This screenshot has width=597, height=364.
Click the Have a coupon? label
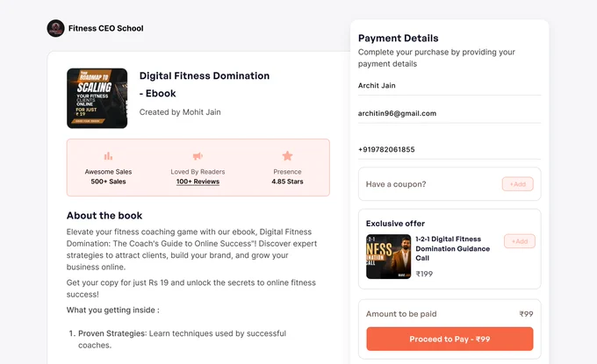pyautogui.click(x=396, y=184)
